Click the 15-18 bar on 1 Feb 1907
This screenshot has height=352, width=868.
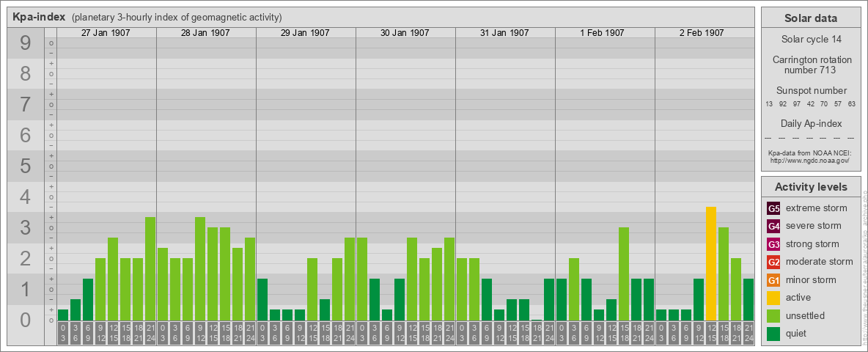click(x=624, y=274)
